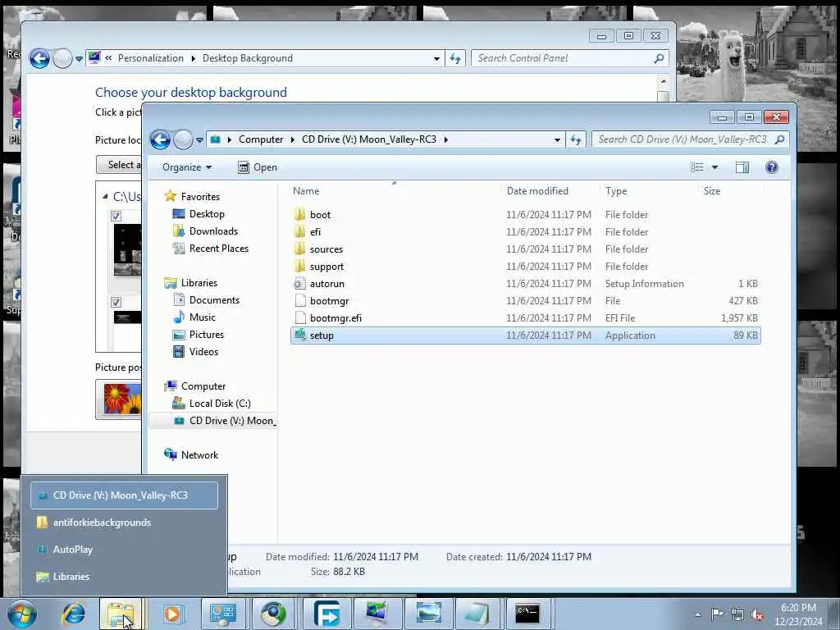Open the Organize menu

point(187,167)
